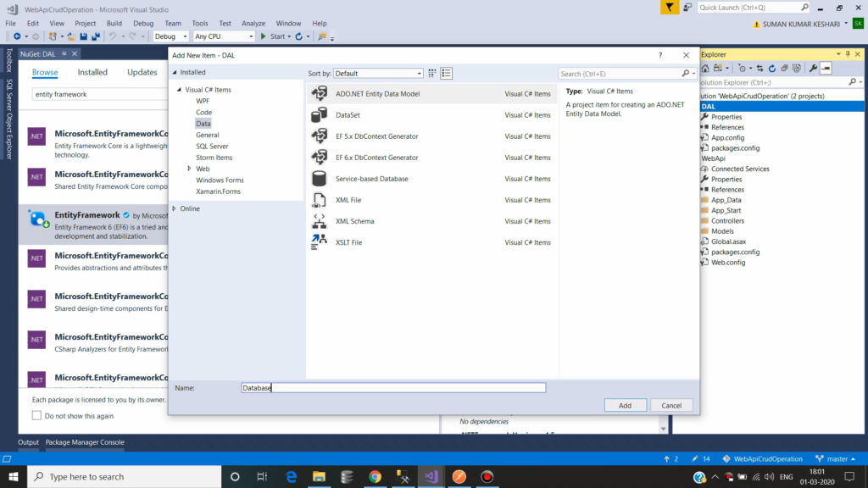
Task: Collapse the Installed templates node
Action: coord(175,73)
